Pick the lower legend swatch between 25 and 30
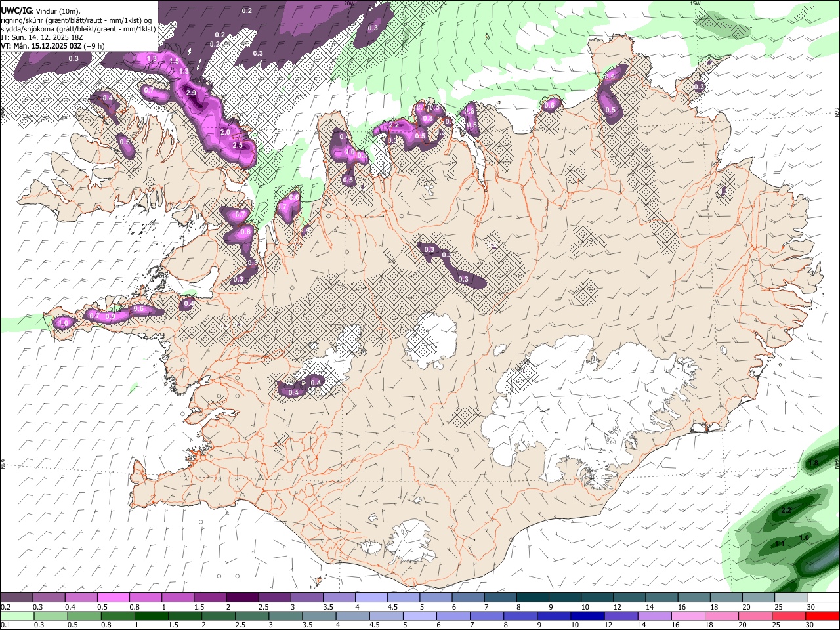The image size is (840, 630). click(789, 616)
